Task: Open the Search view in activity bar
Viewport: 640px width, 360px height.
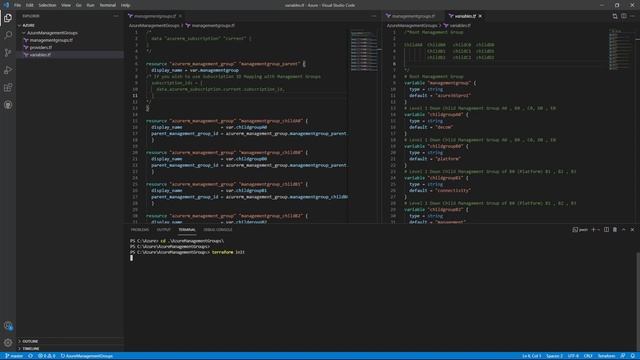Action: pos(8,35)
